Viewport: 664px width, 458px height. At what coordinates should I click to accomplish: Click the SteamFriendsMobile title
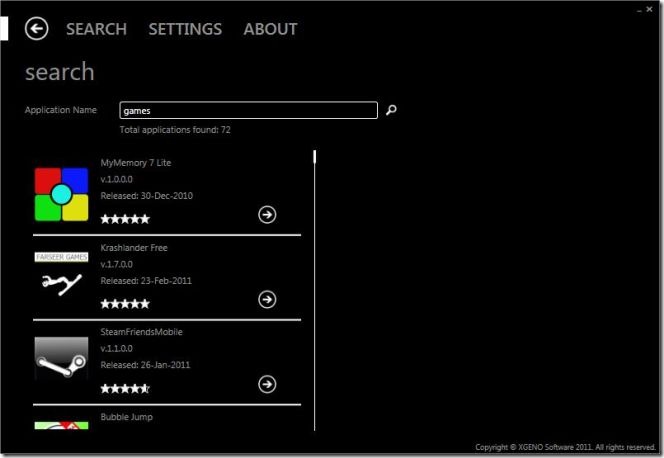pyautogui.click(x=141, y=332)
